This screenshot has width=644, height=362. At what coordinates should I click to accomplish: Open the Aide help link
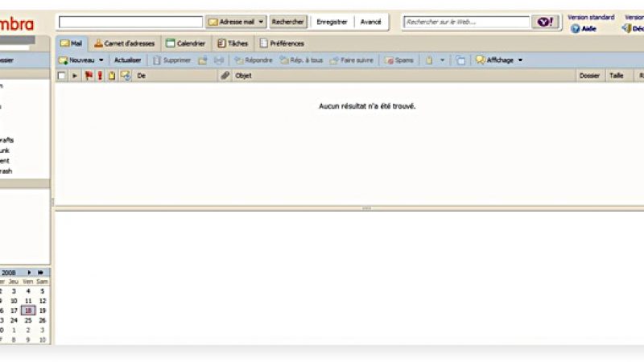(584, 28)
